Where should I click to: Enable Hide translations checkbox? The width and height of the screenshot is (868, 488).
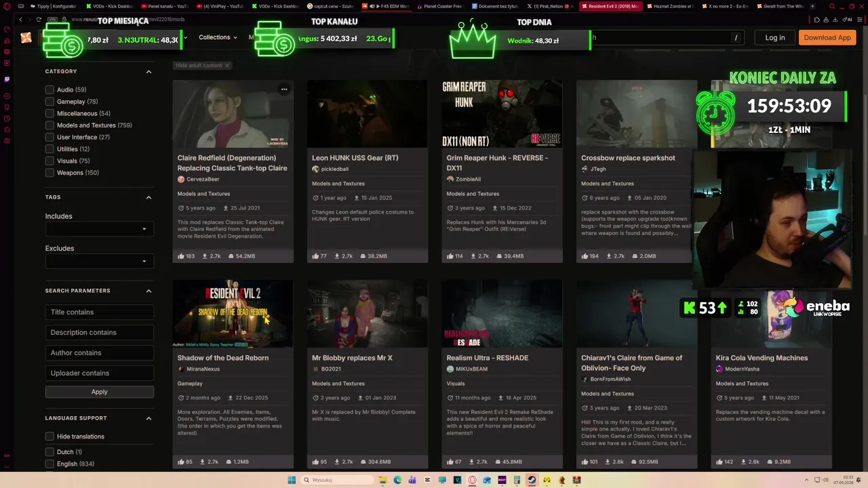click(50, 436)
